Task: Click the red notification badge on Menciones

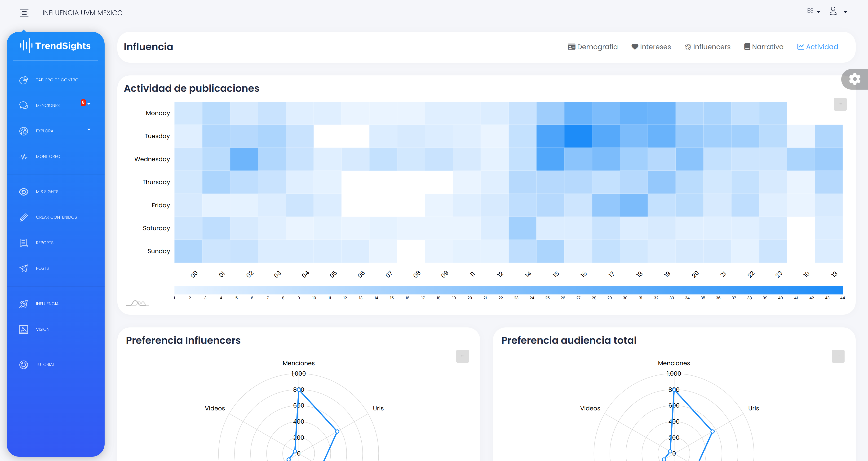Action: click(83, 102)
